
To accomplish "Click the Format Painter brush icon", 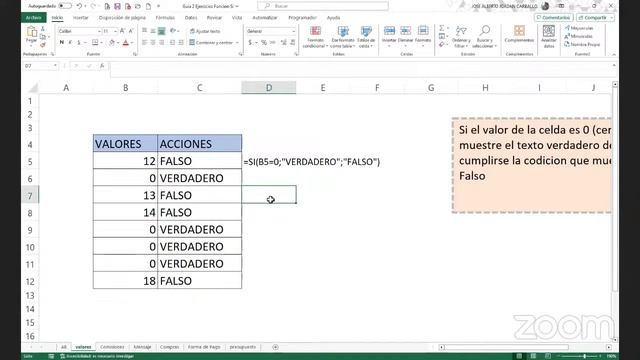I will coord(43,45).
